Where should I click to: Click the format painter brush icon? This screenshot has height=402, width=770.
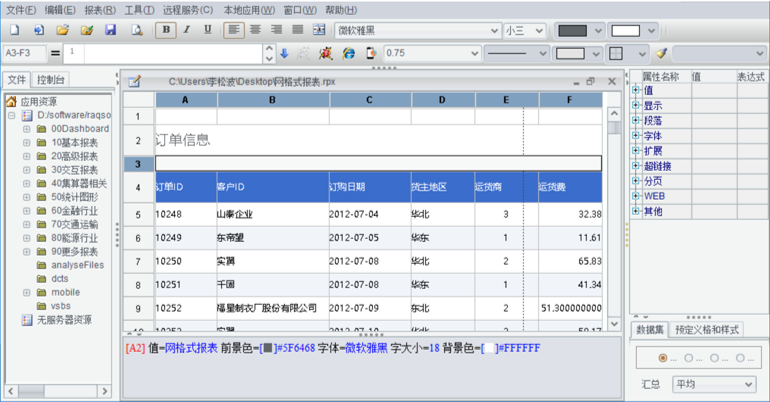(x=660, y=53)
